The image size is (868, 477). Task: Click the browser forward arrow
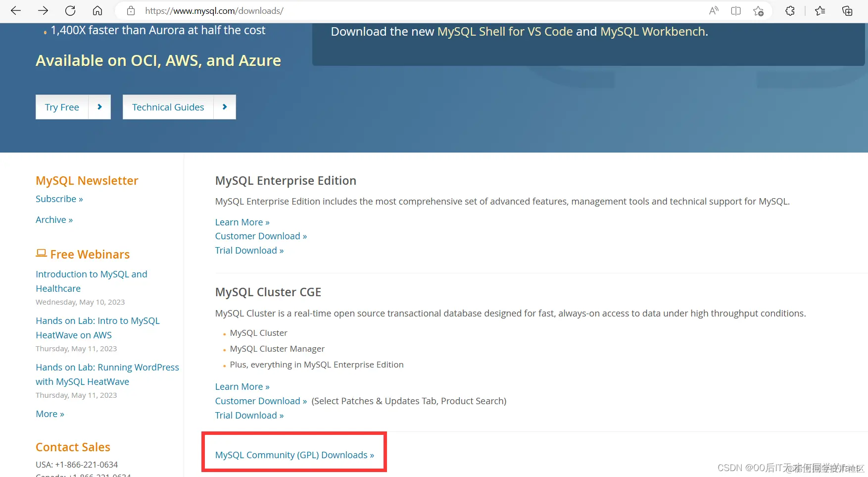pyautogui.click(x=43, y=10)
